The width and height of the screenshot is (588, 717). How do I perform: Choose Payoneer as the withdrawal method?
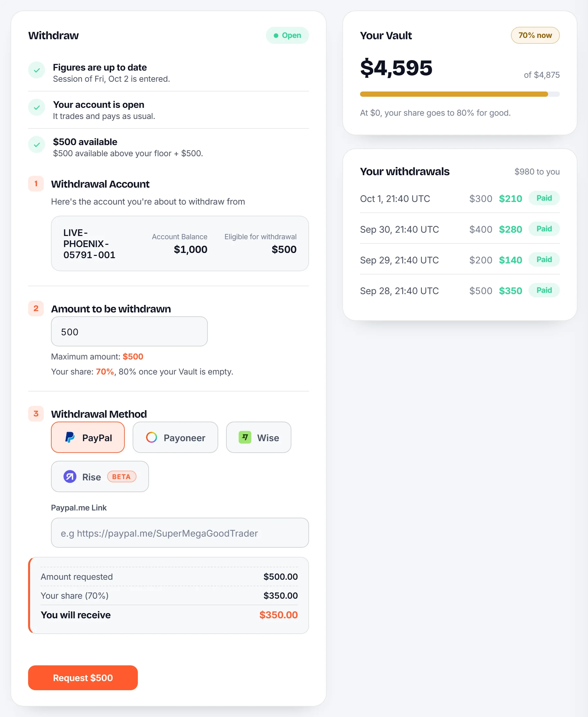click(175, 437)
